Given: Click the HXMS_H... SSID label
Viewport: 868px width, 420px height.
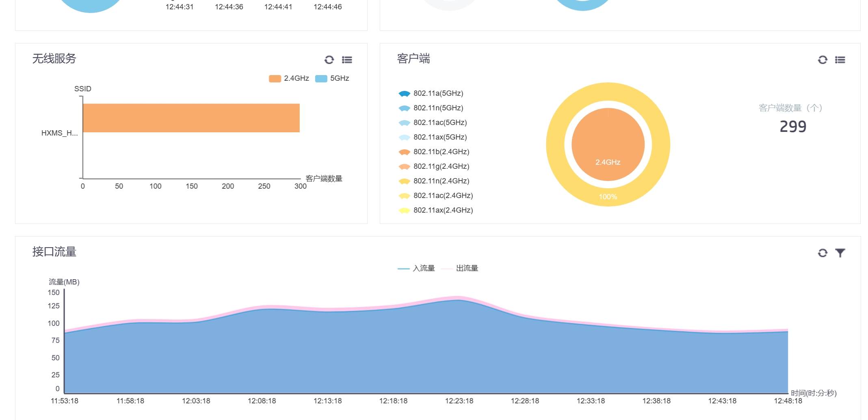Looking at the screenshot, I should click(59, 133).
